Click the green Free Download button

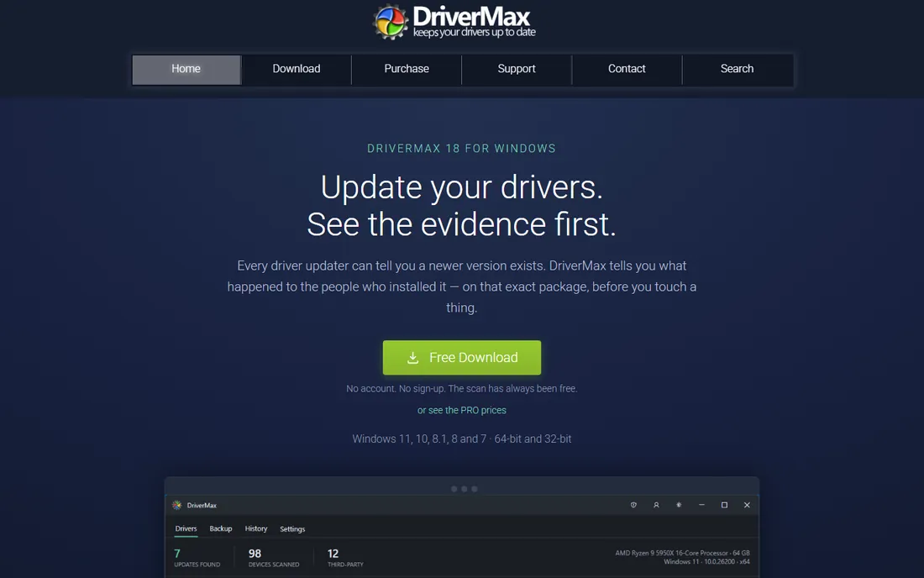462,358
